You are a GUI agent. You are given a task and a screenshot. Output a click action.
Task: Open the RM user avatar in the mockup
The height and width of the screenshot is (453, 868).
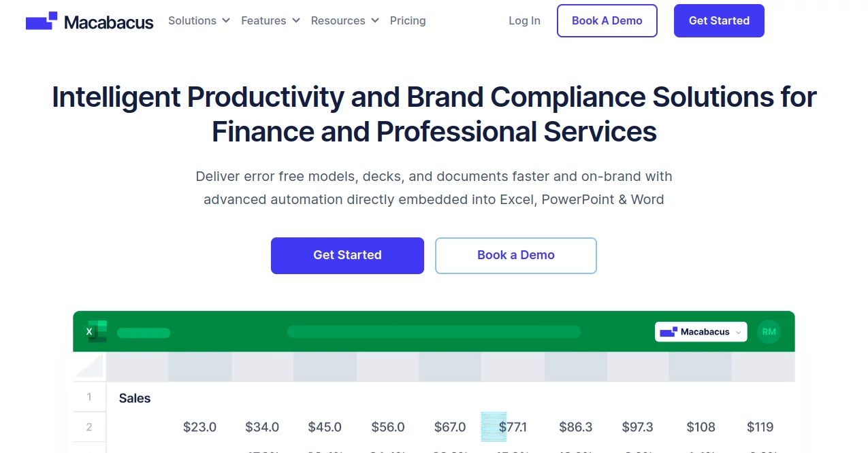(769, 332)
